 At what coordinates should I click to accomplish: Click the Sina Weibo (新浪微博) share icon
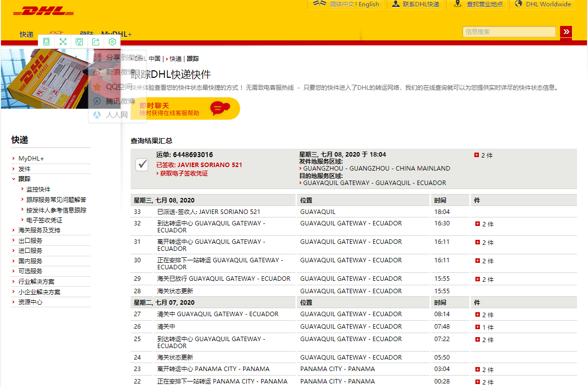97,72
